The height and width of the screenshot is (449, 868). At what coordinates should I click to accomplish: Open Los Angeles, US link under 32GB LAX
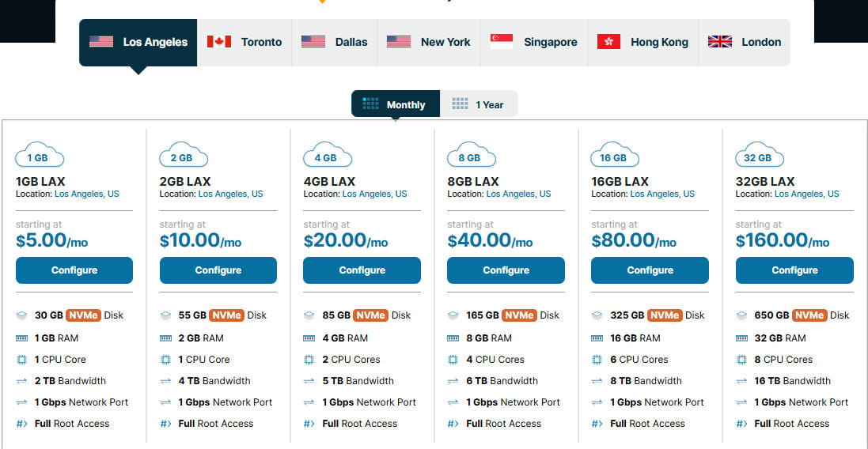pyautogui.click(x=807, y=194)
